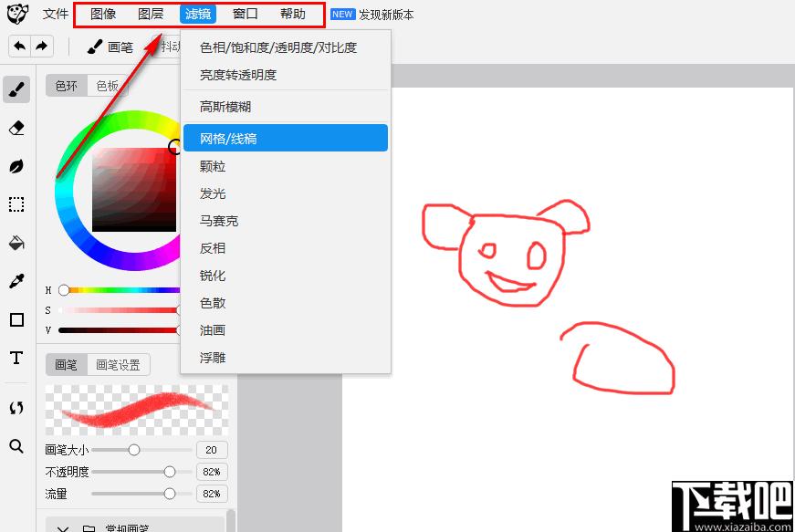This screenshot has height=532, width=795.
Task: Collapse the 常规画笔 brush folder
Action: [63, 527]
